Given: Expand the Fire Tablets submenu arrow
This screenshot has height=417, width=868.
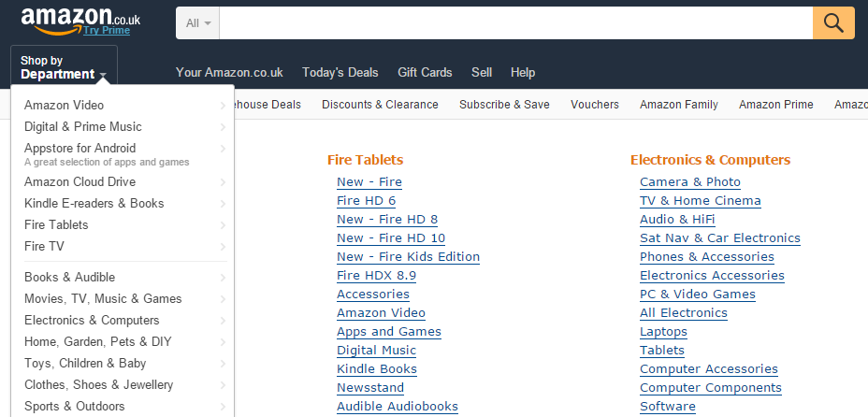Looking at the screenshot, I should (x=223, y=225).
